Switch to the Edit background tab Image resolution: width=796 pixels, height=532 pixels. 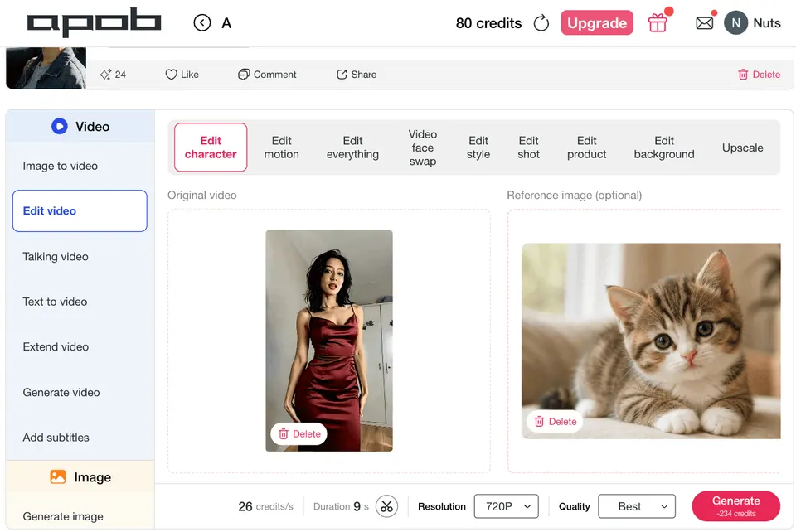[x=664, y=147]
